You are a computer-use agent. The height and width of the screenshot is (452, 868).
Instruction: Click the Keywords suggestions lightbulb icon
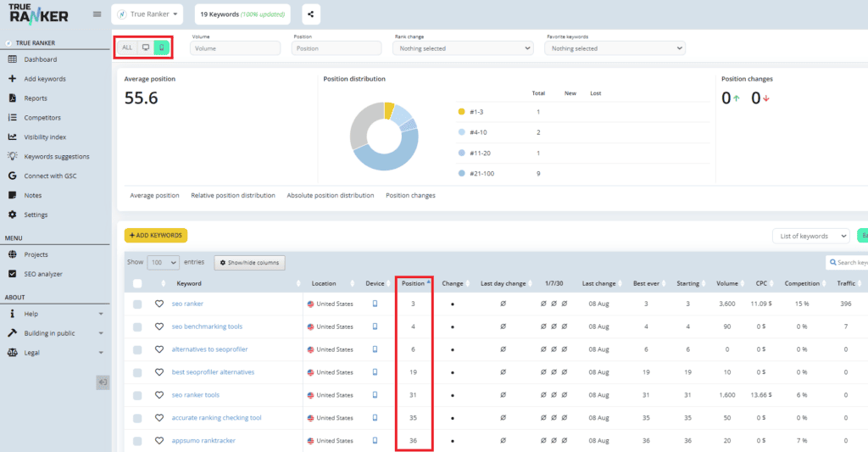12,156
